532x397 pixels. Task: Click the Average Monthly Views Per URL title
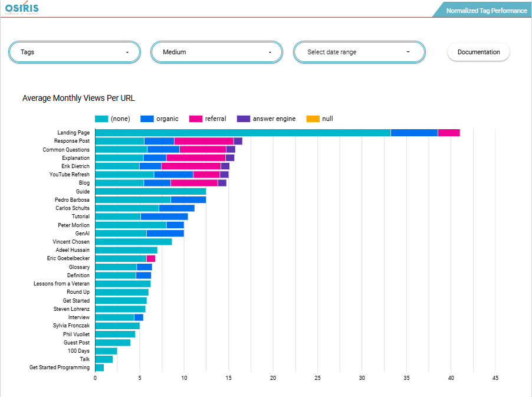[79, 98]
